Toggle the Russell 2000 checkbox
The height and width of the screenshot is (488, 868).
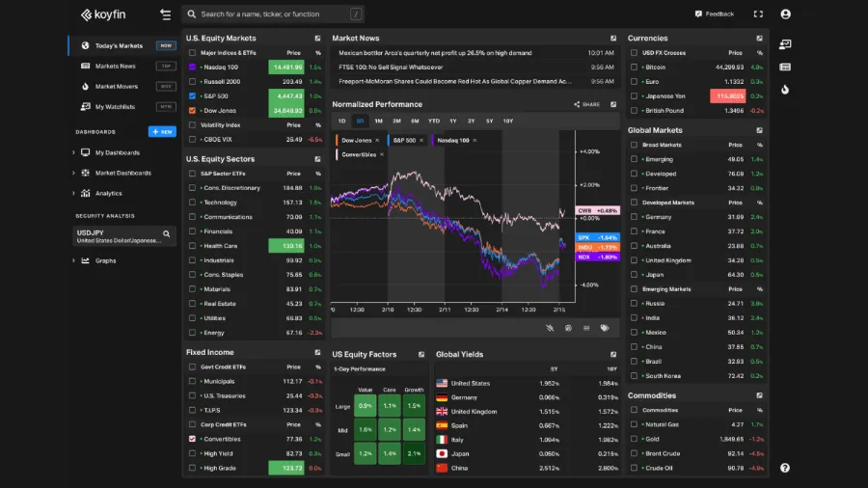(192, 81)
